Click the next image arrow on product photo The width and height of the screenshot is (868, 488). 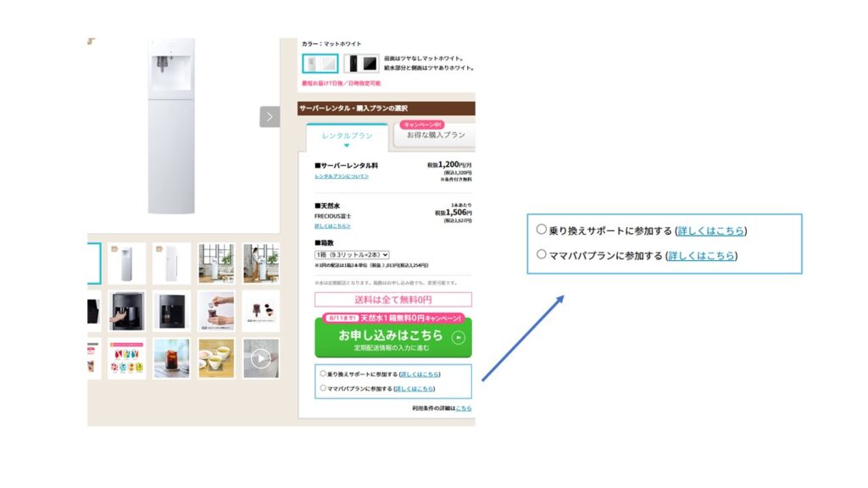click(x=270, y=117)
